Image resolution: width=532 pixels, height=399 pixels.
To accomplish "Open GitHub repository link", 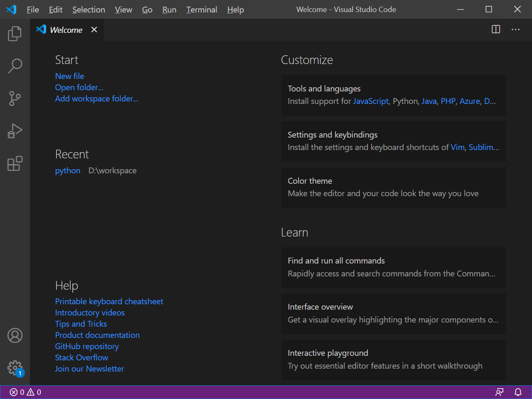I will 87,346.
